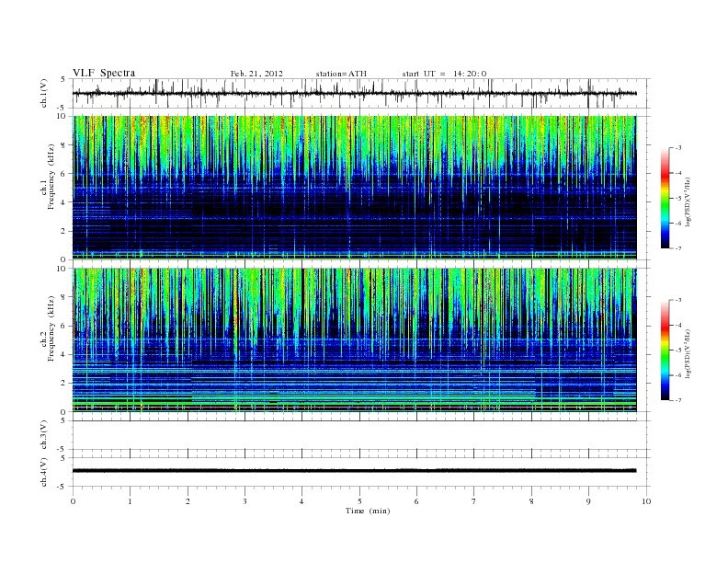Click the ch.2 colorbar 'log(PSD)(V²/Hz)' label
Screen dimensions: 728x563
[688, 353]
